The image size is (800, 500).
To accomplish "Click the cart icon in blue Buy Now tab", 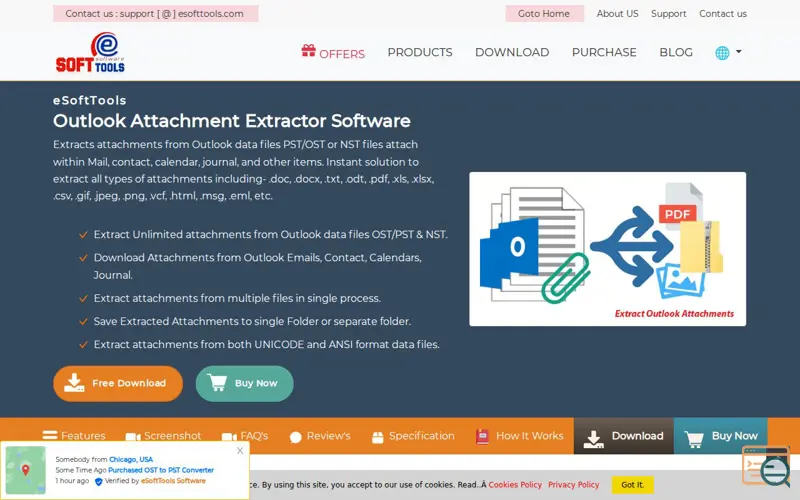I will tap(694, 439).
